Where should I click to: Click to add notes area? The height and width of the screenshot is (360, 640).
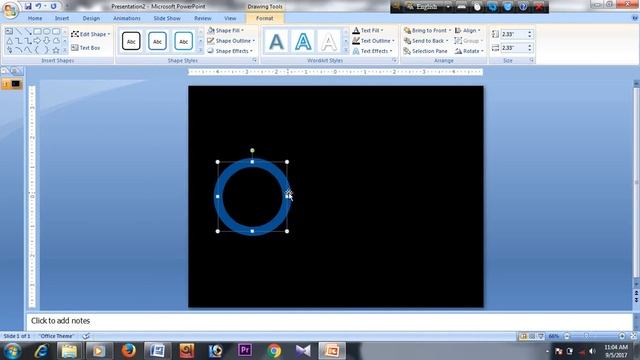[x=330, y=321]
